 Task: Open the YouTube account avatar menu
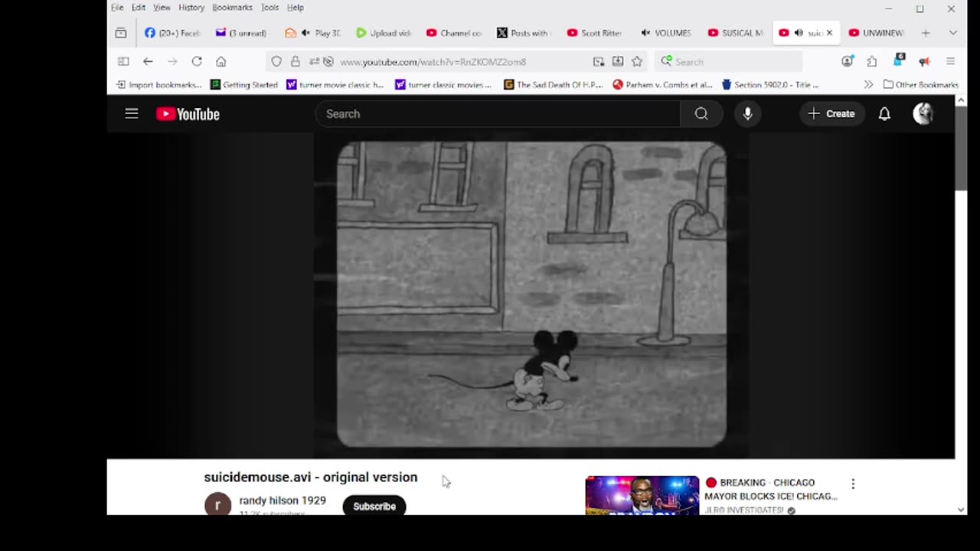pos(924,114)
